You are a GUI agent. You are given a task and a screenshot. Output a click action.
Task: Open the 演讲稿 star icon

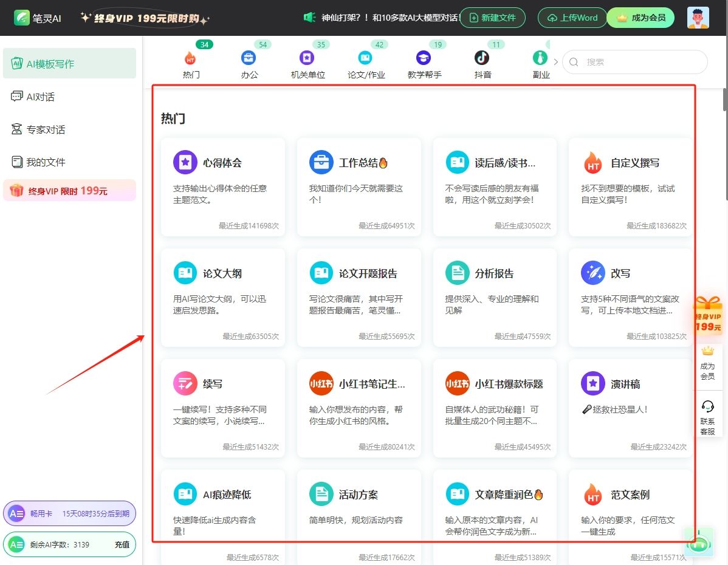593,383
